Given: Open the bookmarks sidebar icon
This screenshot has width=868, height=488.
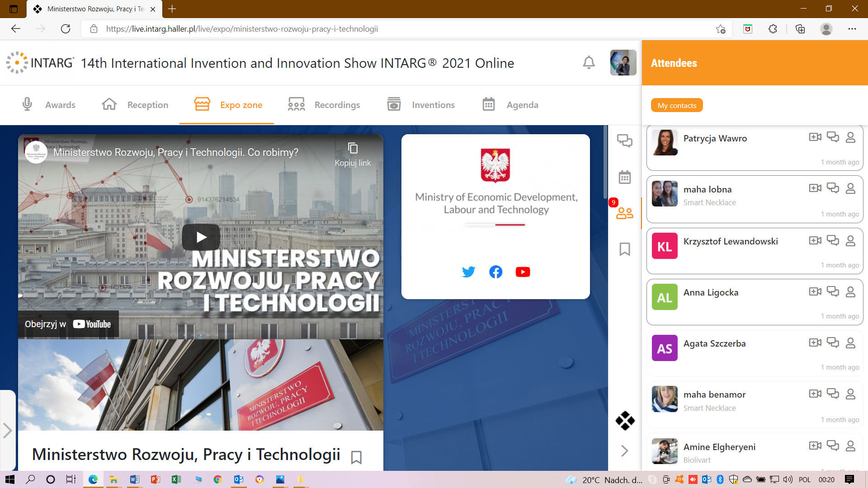Looking at the screenshot, I should tap(625, 249).
